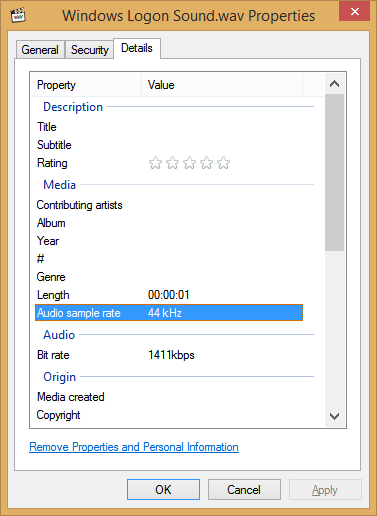
Task: Select the Bit rate property row
Action: (x=169, y=355)
